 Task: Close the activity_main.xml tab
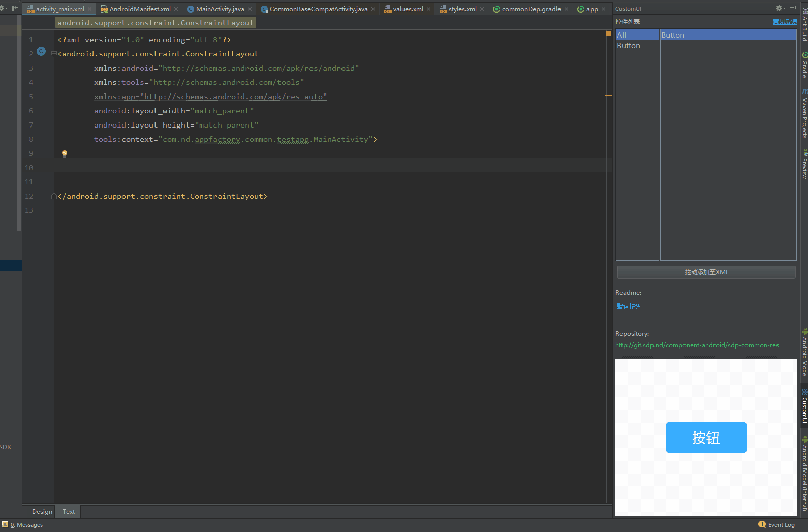click(90, 9)
